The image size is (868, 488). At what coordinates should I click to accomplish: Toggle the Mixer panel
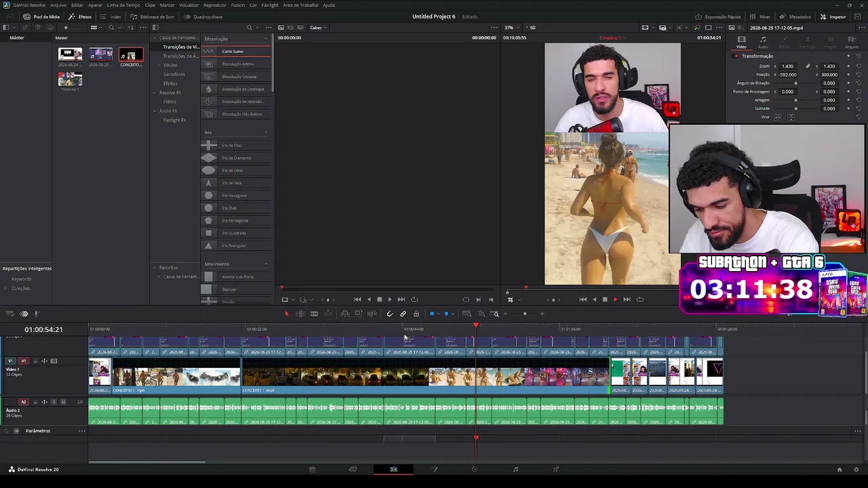click(760, 16)
